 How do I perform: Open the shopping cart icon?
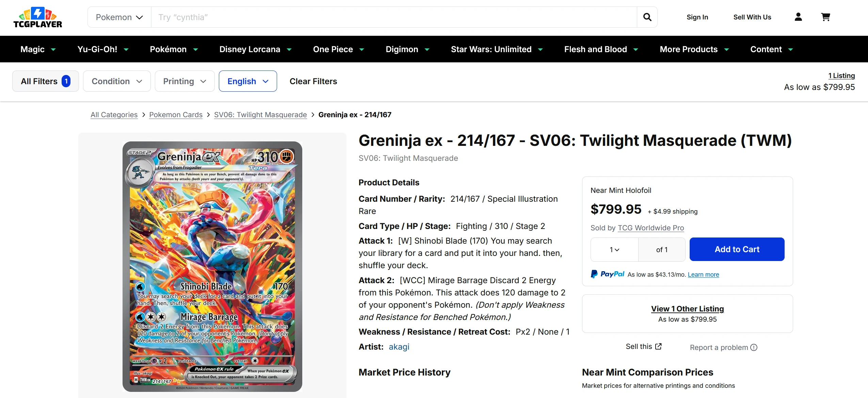pyautogui.click(x=825, y=17)
